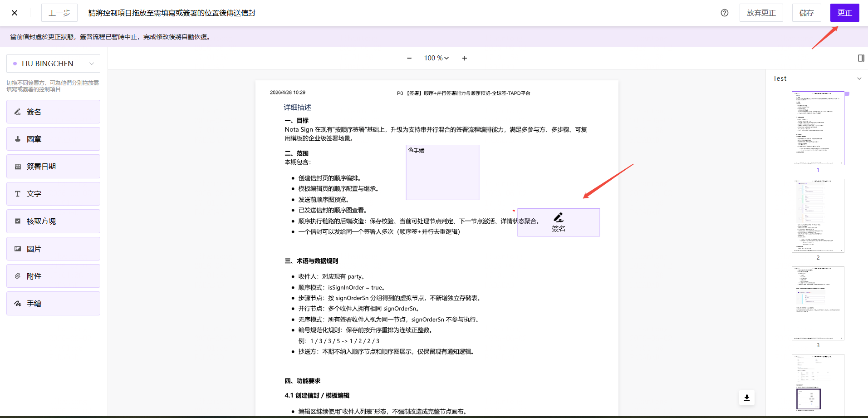Select the 手繪 freehand drawing control
Image resolution: width=868 pixels, height=418 pixels.
[x=53, y=303]
